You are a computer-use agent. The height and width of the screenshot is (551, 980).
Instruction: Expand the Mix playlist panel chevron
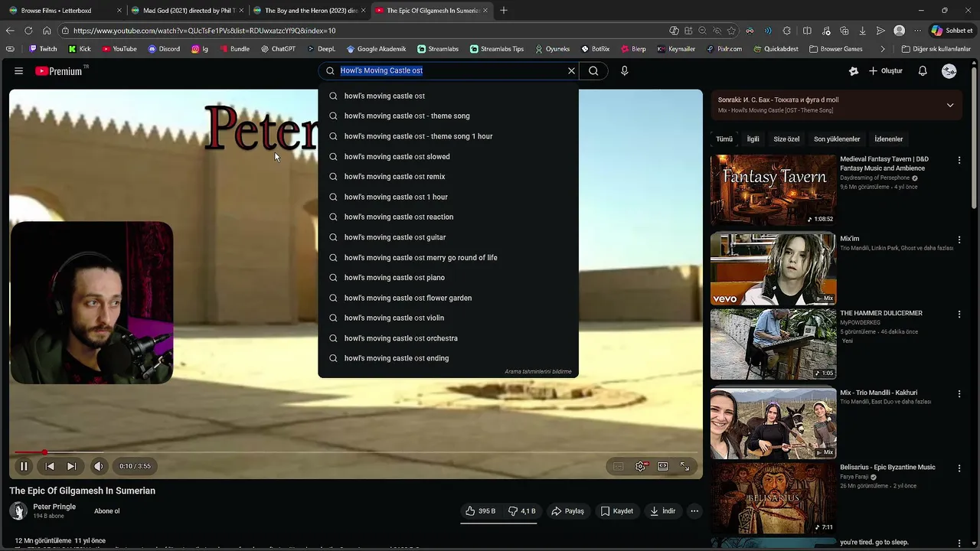coord(950,105)
